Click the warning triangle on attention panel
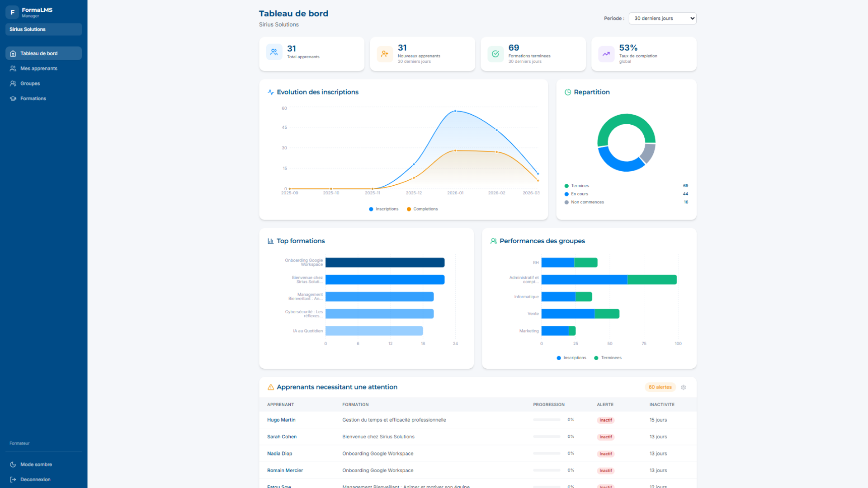This screenshot has width=868, height=488. click(x=270, y=387)
